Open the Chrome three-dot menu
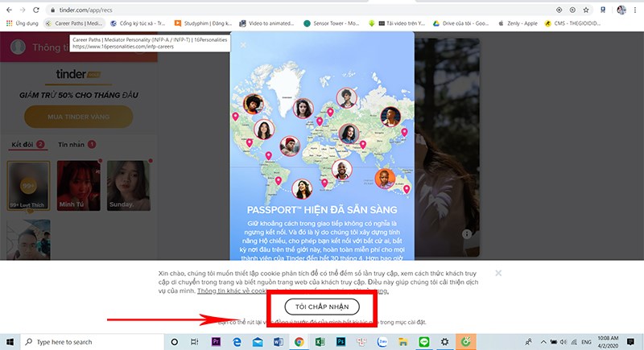The image size is (644, 350). pyautogui.click(x=635, y=10)
